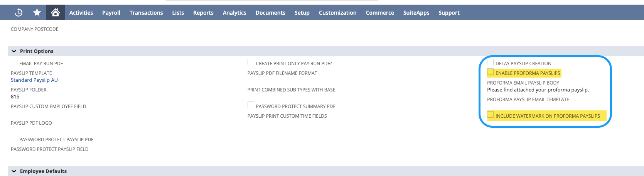The height and width of the screenshot is (176, 644).
Task: Open the Customization menu
Action: pyautogui.click(x=337, y=13)
